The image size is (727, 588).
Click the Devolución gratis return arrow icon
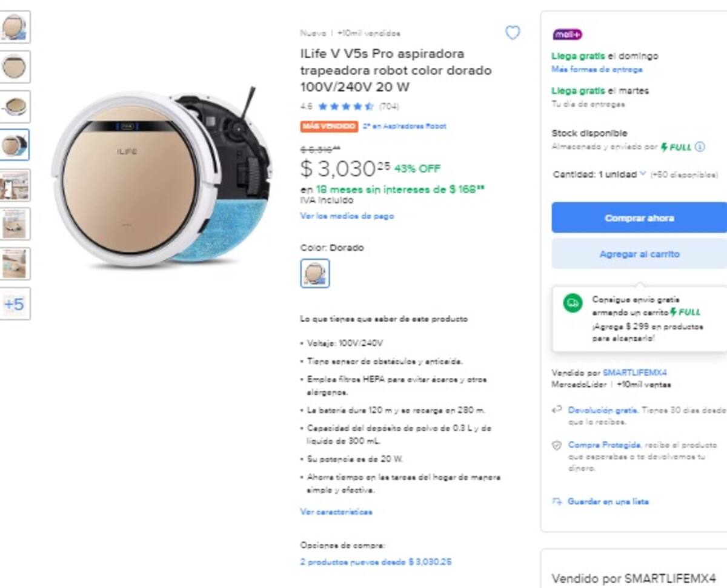[x=557, y=410]
